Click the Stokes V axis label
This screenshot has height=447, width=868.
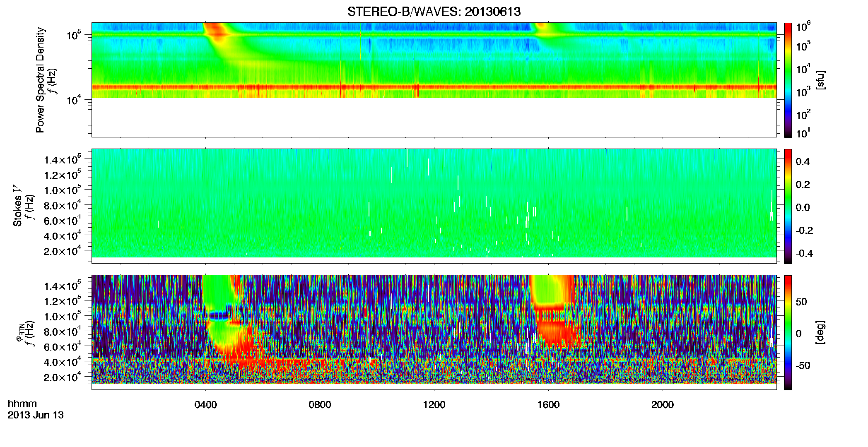[x=17, y=206]
